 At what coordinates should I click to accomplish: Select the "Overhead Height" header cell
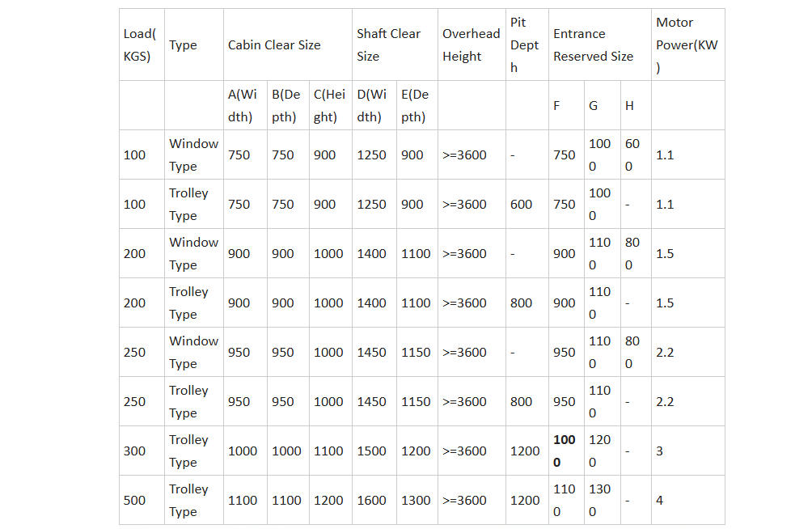471,45
